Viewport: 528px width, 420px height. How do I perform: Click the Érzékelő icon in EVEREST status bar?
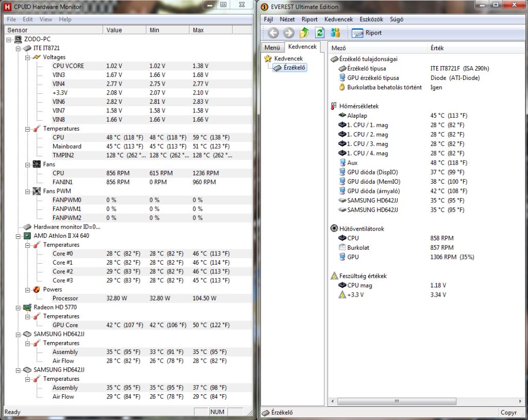[266, 413]
